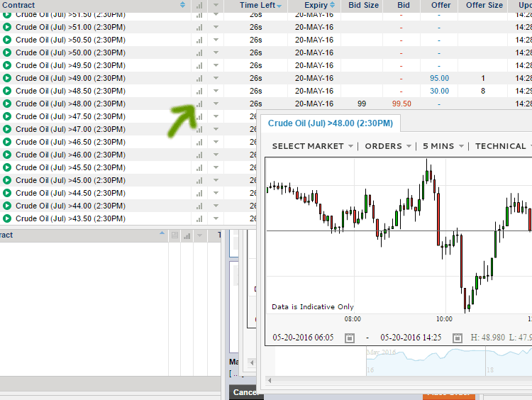This screenshot has width=532, height=400.
Task: Click chart icon in the Crude Oil >50.00 row
Action: pyautogui.click(x=199, y=52)
